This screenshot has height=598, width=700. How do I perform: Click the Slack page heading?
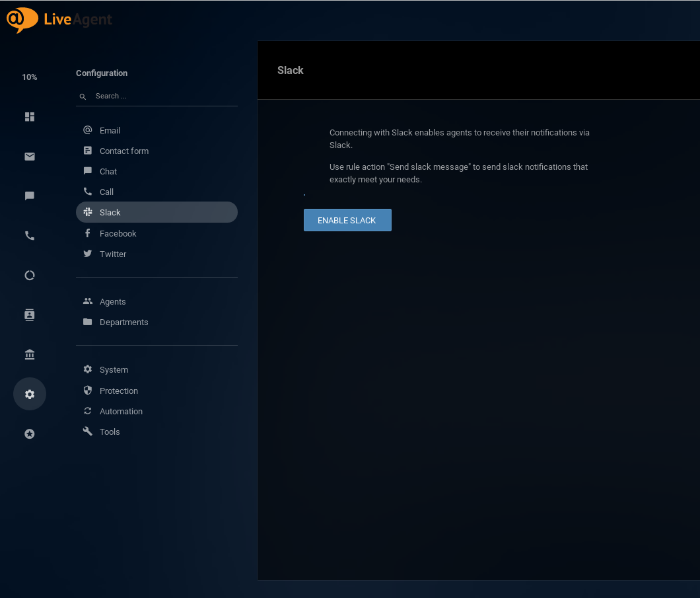click(290, 70)
